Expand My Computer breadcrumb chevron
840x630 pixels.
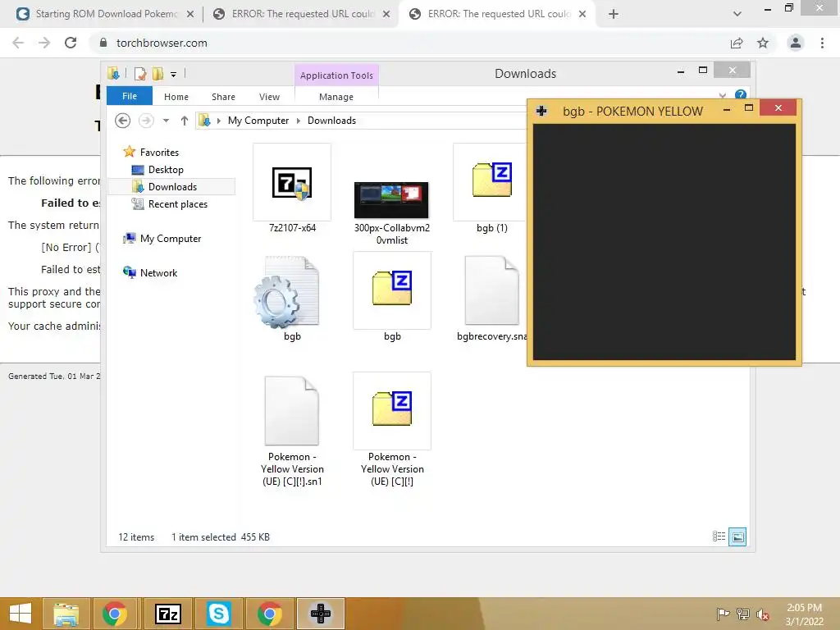click(299, 121)
